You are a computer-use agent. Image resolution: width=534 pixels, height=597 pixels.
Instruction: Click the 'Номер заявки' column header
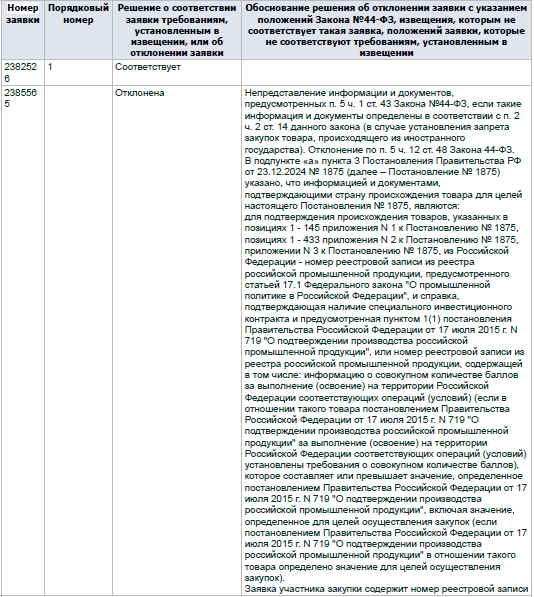click(x=23, y=30)
